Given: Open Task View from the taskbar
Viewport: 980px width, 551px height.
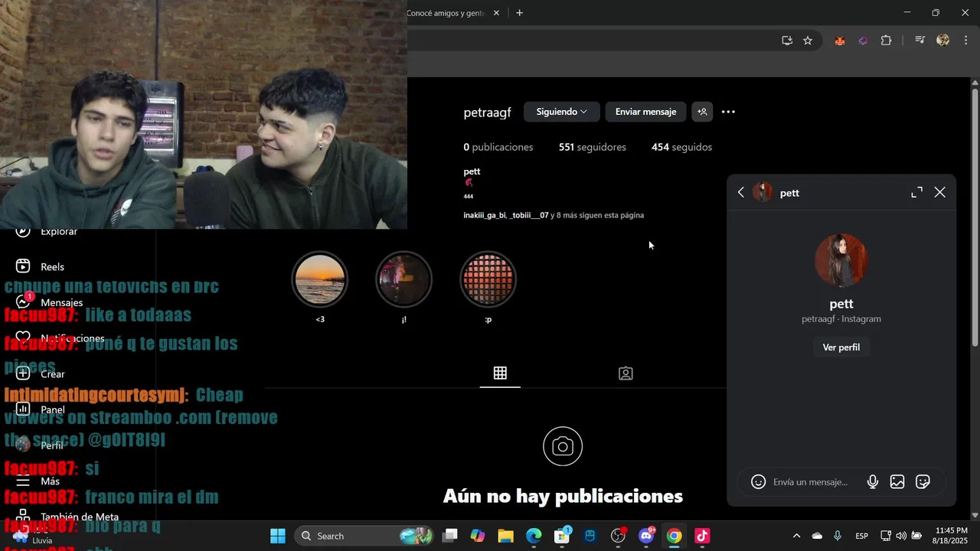Looking at the screenshot, I should 449,536.
